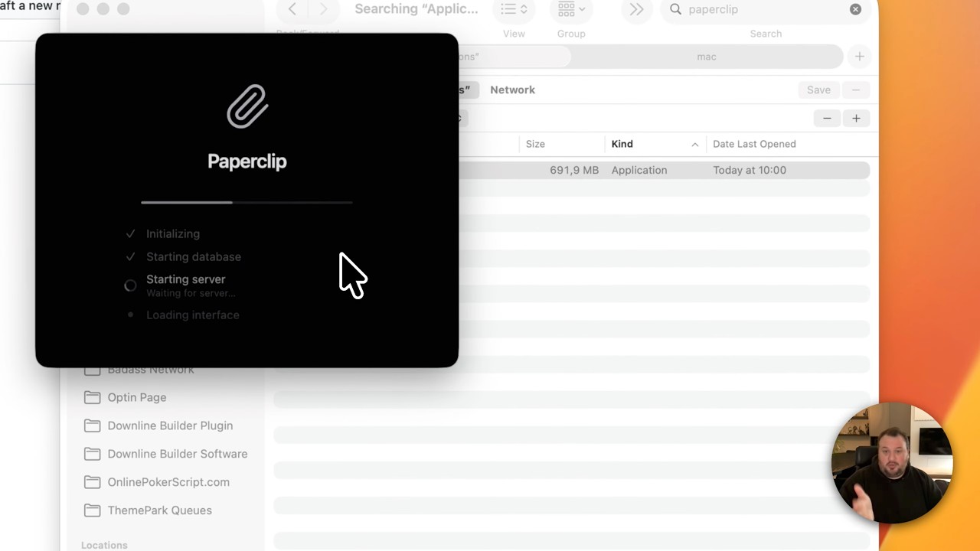Image resolution: width=980 pixels, height=551 pixels.
Task: Click the Save search button
Action: (818, 90)
